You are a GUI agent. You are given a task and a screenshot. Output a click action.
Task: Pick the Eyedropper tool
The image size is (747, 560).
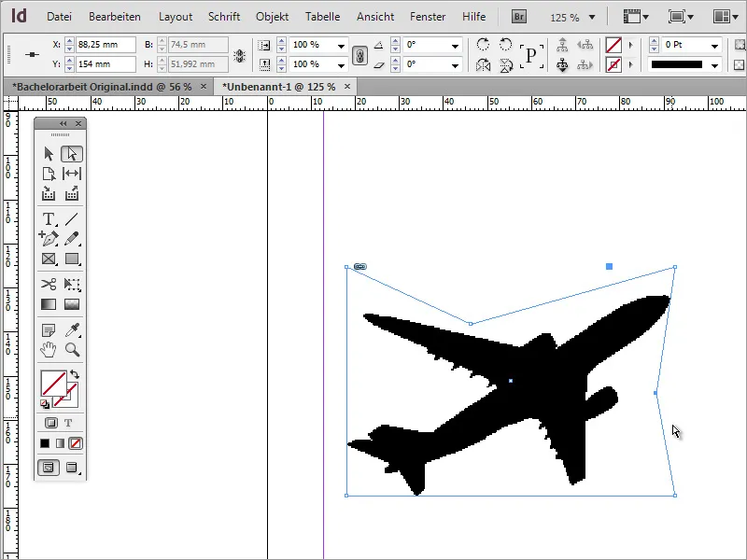pyautogui.click(x=72, y=330)
